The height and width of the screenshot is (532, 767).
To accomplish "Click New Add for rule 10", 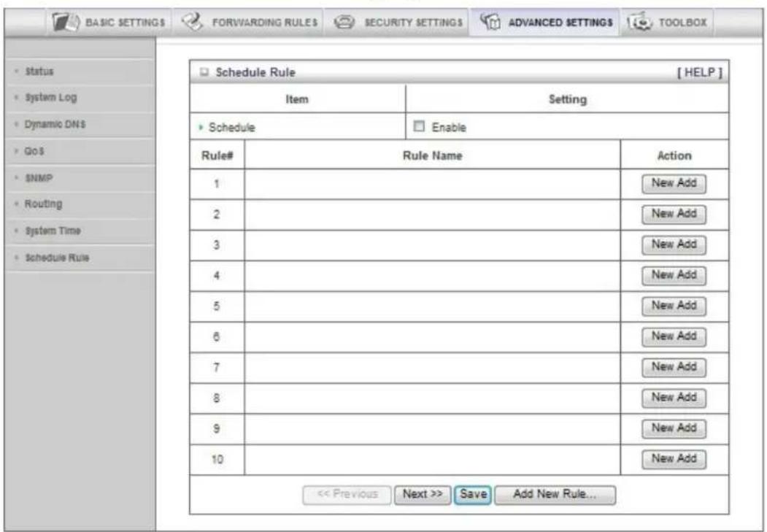I will click(x=674, y=459).
